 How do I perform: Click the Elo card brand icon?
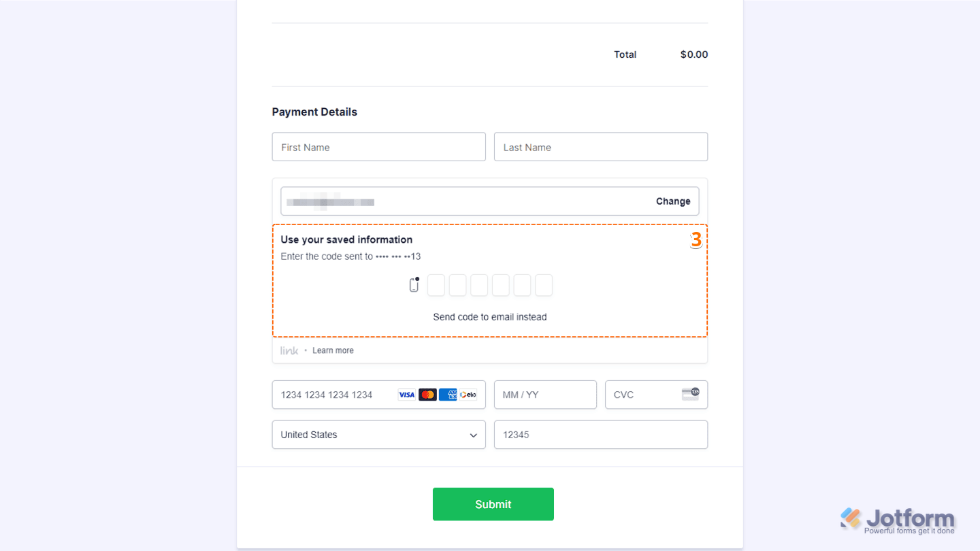pos(468,395)
